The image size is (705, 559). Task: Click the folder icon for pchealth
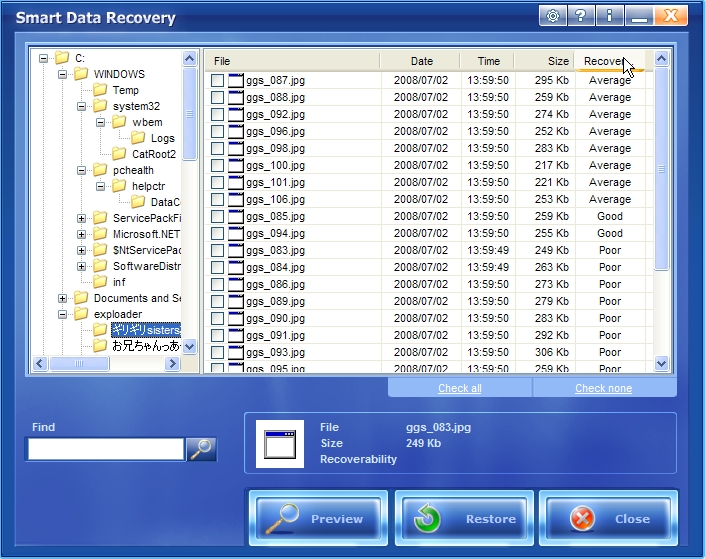[x=100, y=170]
